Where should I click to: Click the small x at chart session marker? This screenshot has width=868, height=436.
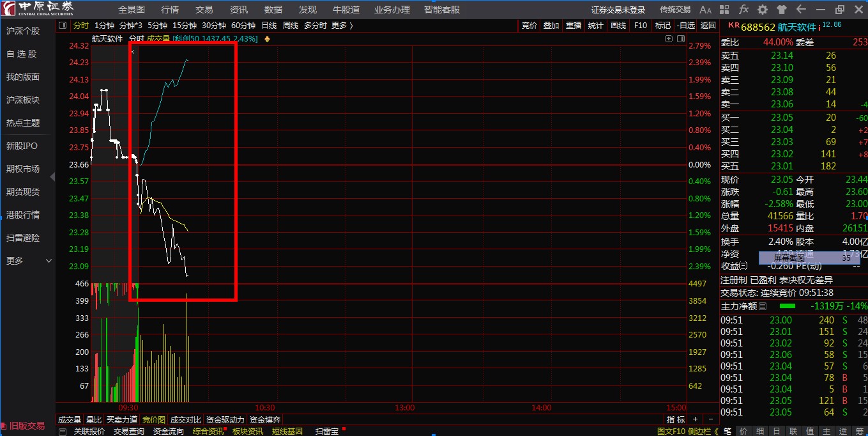click(x=133, y=51)
